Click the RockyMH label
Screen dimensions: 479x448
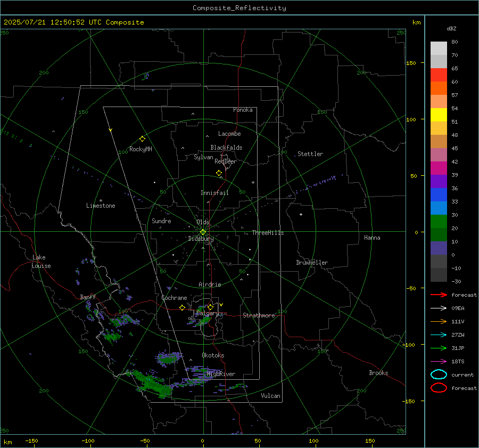coord(141,149)
